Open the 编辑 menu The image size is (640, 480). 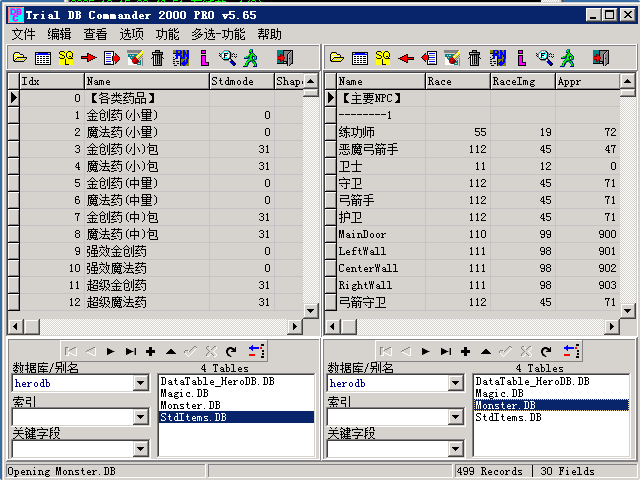tap(59, 34)
